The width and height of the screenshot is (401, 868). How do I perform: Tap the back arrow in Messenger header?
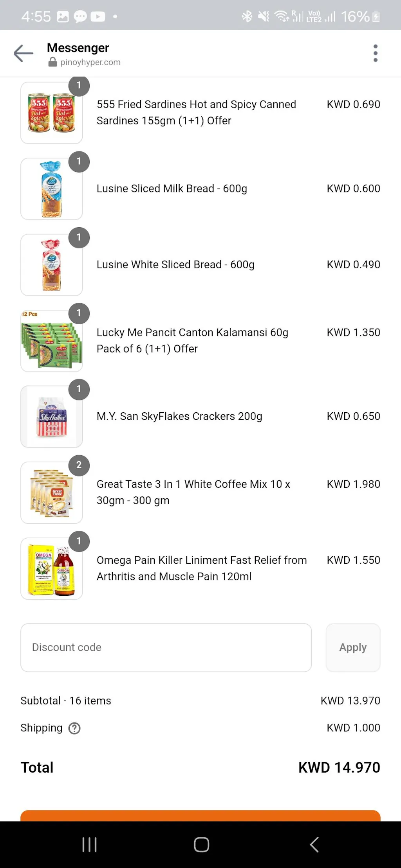pyautogui.click(x=23, y=53)
